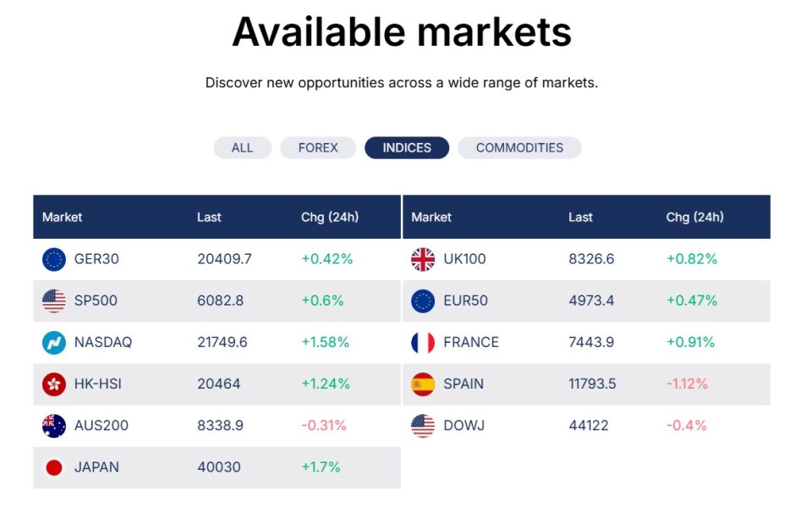The height and width of the screenshot is (508, 812).
Task: Open the COMMODITIES tab
Action: pyautogui.click(x=519, y=147)
